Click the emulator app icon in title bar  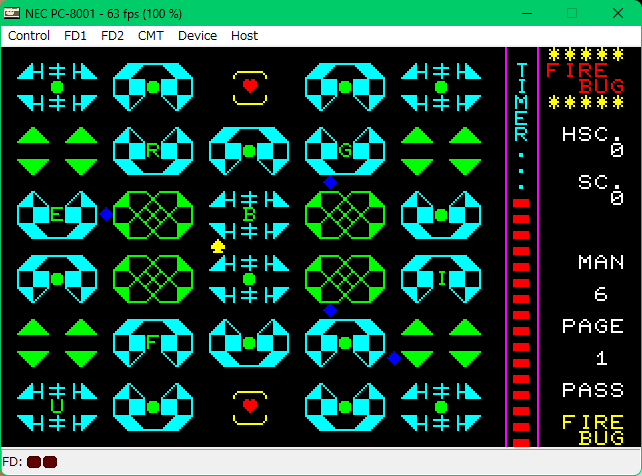pyautogui.click(x=11, y=13)
